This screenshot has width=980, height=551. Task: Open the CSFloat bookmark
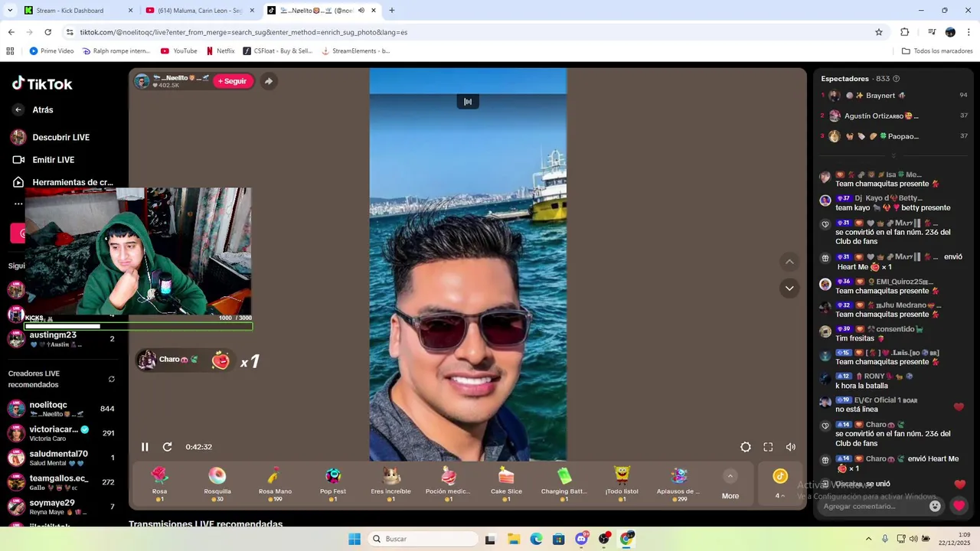(x=277, y=51)
